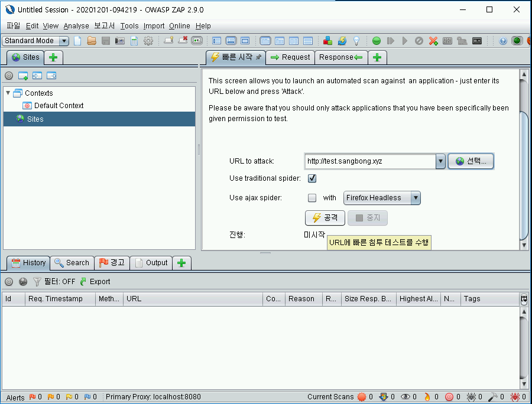Click the green circle set break icon
Viewport: 532px width, 404px height.
click(377, 41)
